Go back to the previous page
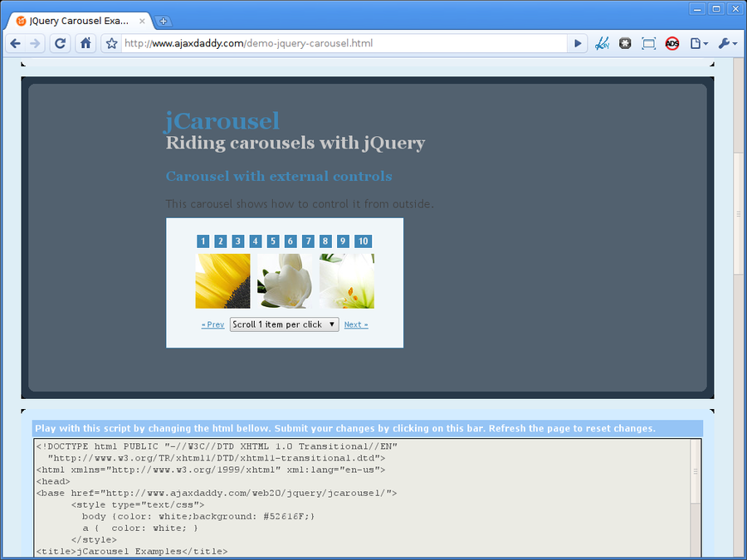747x560 pixels. [x=15, y=44]
